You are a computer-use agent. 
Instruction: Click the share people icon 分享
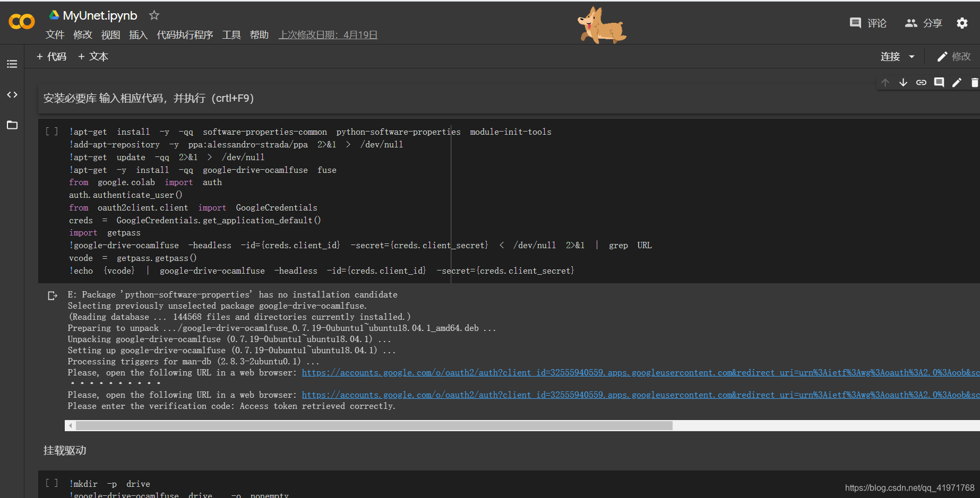pos(923,23)
